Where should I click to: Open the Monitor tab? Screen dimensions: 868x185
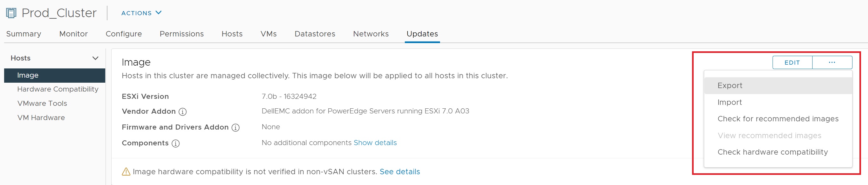[x=74, y=34]
